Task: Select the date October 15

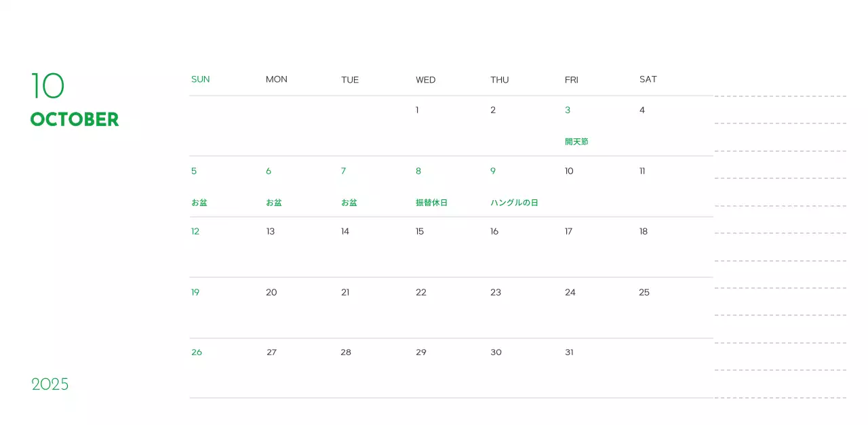Action: click(x=420, y=232)
